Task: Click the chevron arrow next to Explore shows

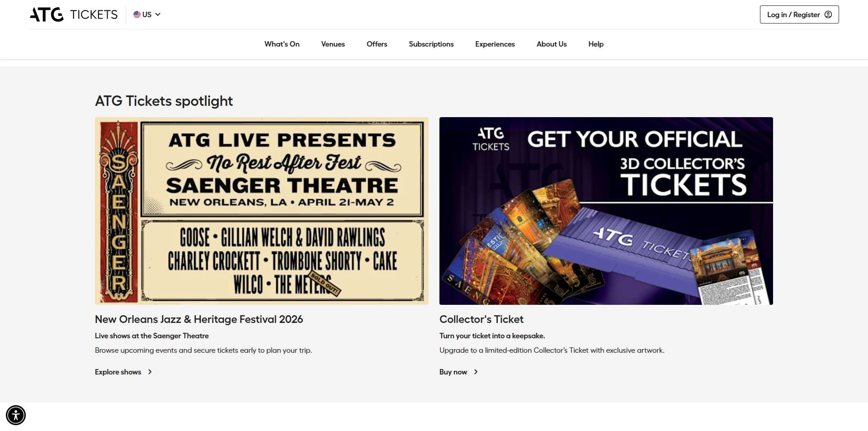Action: point(150,372)
